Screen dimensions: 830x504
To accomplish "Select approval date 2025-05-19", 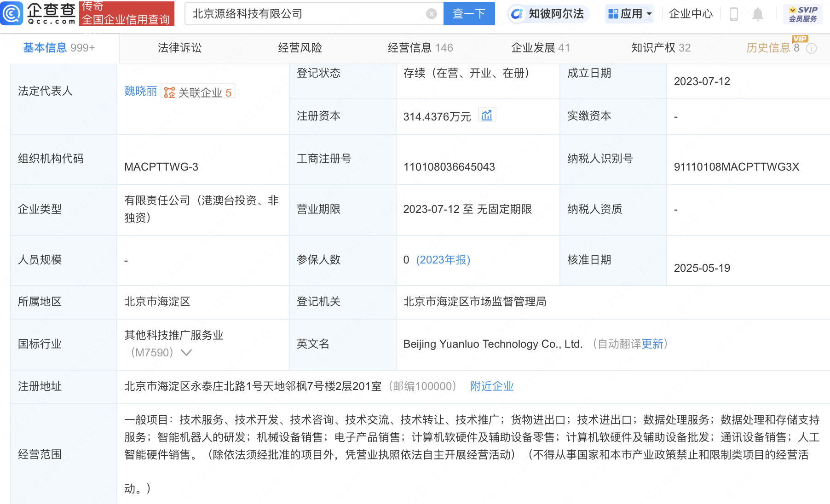I will tap(702, 268).
